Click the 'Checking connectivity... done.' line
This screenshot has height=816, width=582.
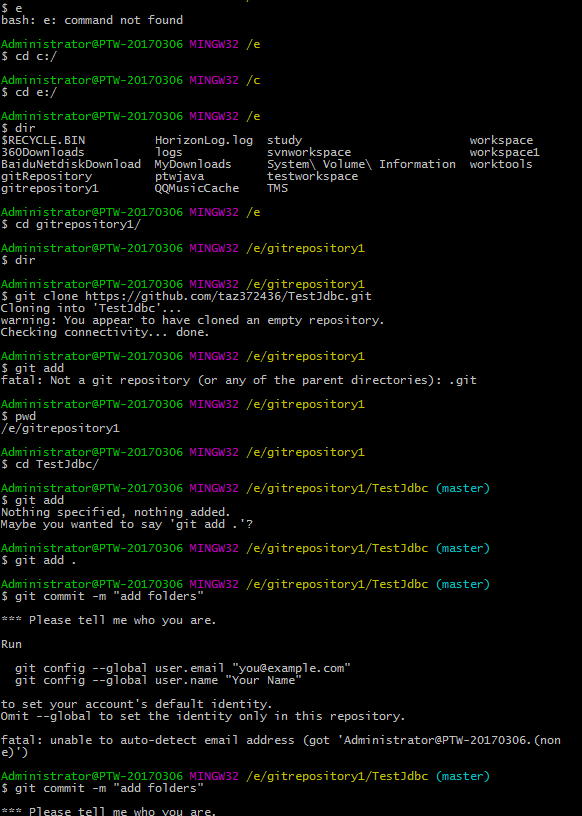(x=105, y=332)
